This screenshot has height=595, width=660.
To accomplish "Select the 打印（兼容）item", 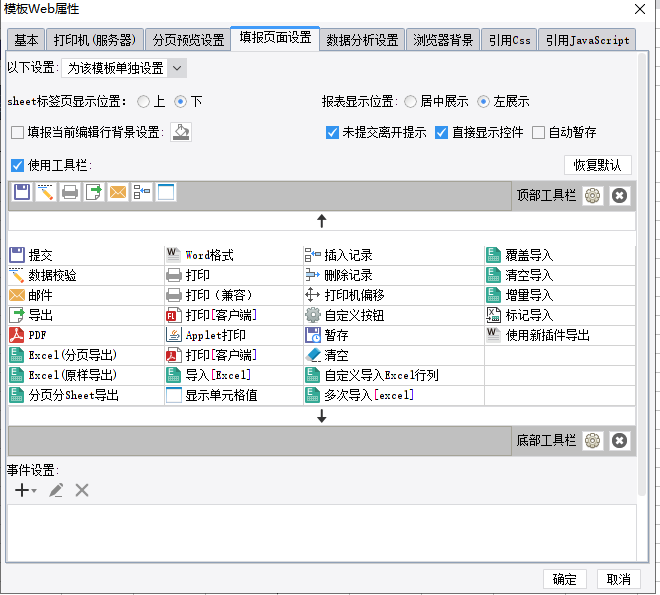I will point(234,295).
